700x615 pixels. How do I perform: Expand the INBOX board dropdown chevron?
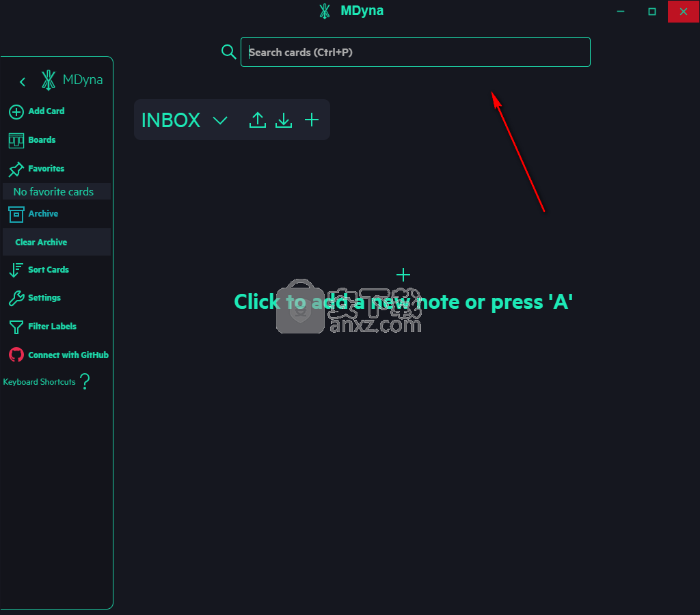click(220, 120)
